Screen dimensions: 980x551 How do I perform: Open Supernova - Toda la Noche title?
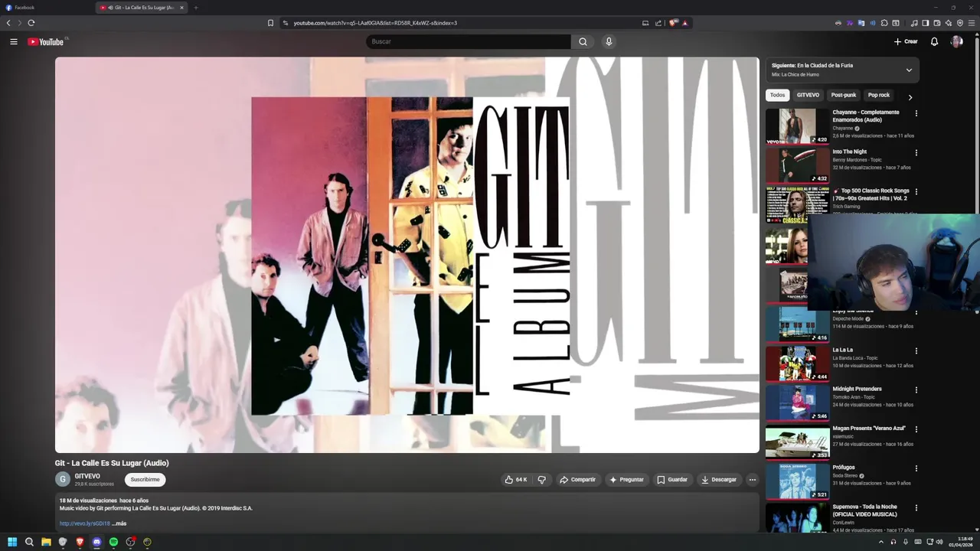pos(865,510)
